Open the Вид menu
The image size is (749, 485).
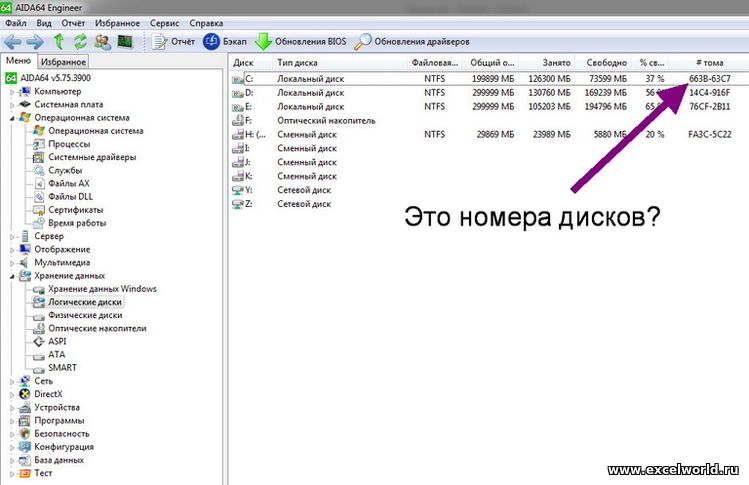point(43,23)
